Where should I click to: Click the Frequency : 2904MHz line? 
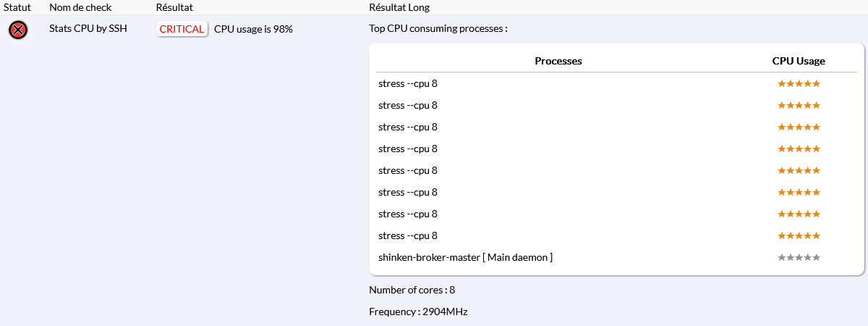(418, 312)
